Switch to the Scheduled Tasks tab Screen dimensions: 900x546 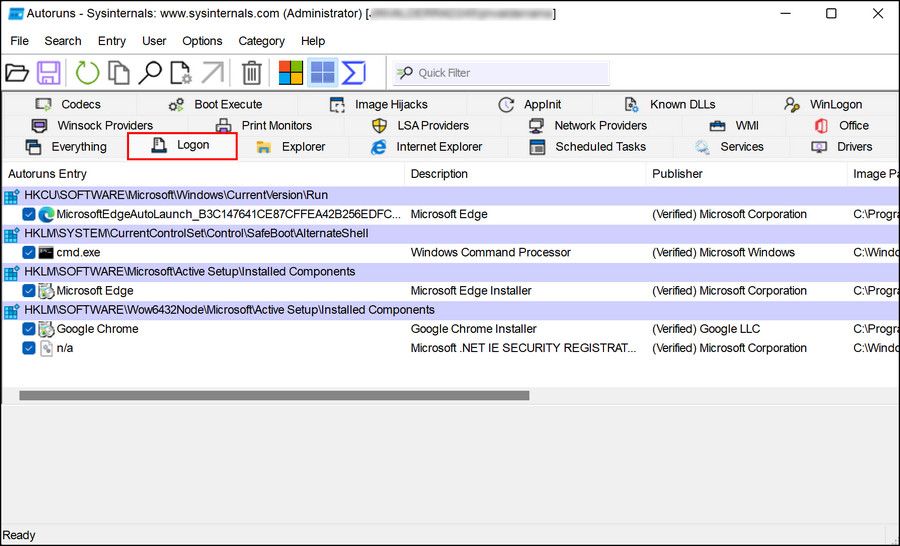tap(588, 147)
